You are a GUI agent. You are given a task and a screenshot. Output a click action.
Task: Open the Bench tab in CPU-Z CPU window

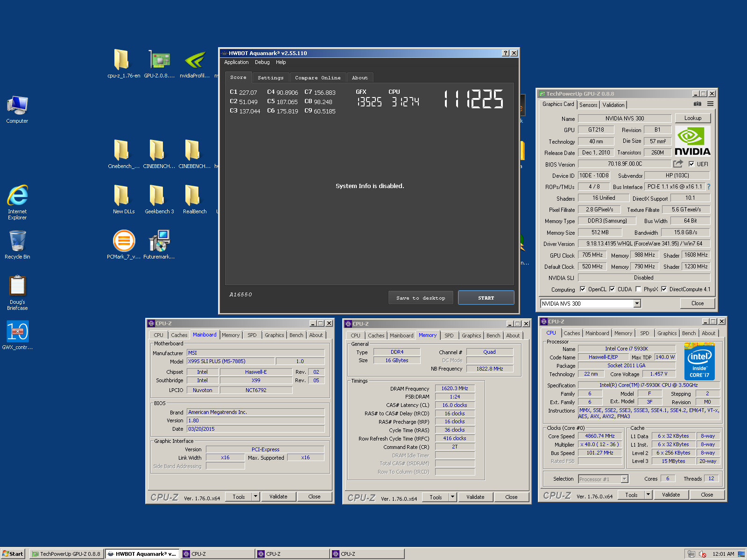click(x=689, y=333)
